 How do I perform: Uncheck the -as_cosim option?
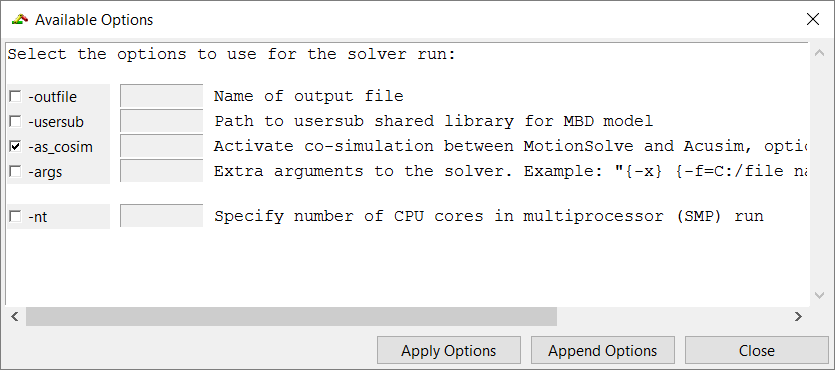15,146
